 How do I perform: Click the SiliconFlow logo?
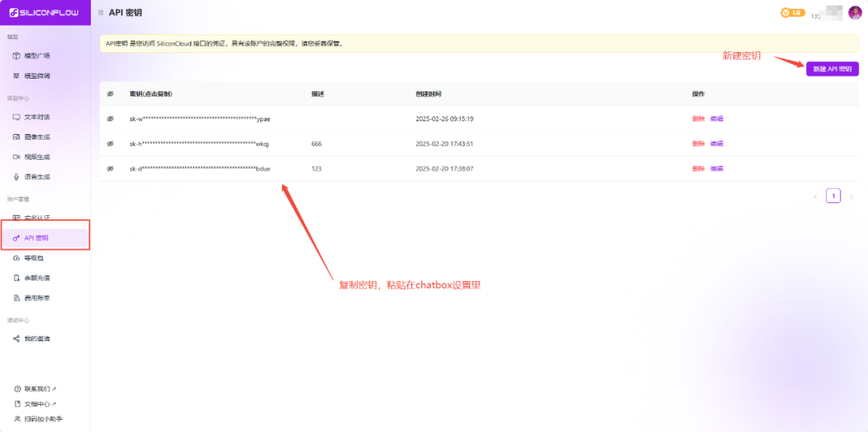pyautogui.click(x=44, y=13)
